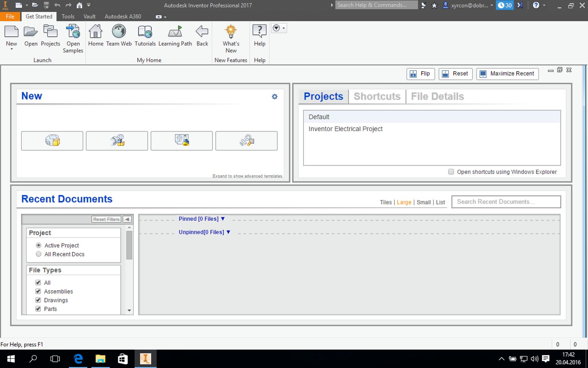Create new Assembly from template tile
The width and height of the screenshot is (588, 368).
coord(117,141)
